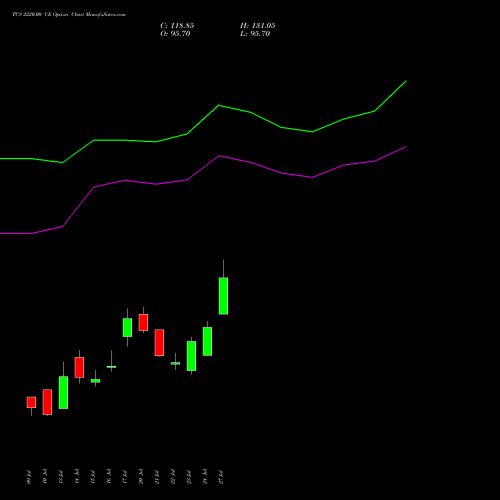Click the 20 Jul date label on the axis
Viewport: 500px width, 500px height.
(141, 477)
